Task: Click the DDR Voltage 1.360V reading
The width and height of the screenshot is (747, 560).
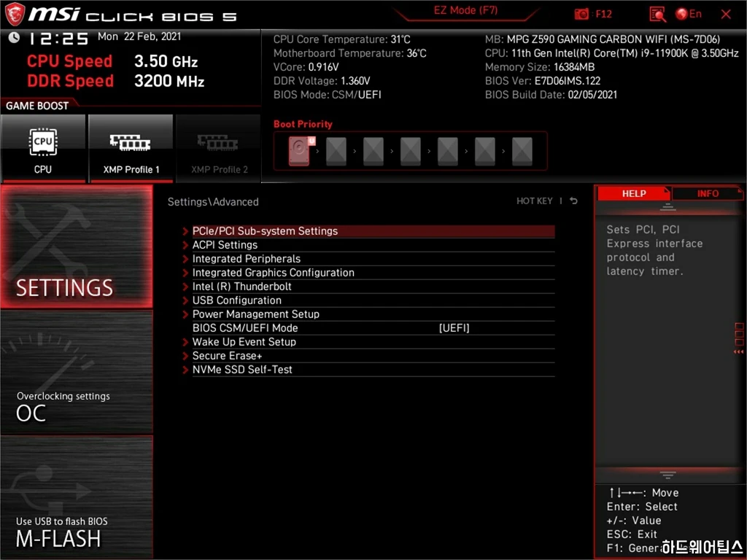Action: (x=322, y=81)
